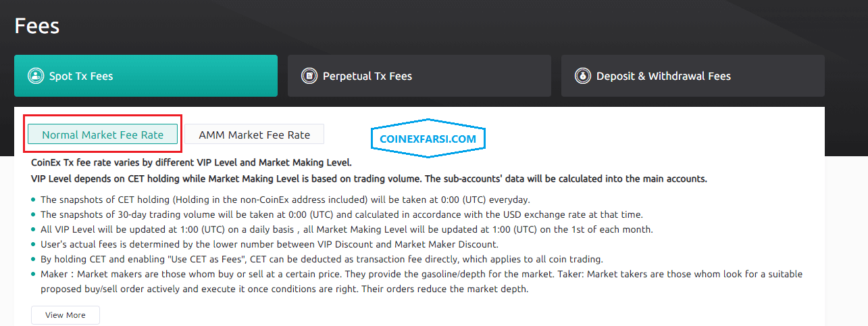Open the Deposit & Withdrawal Fees tab
The height and width of the screenshot is (326, 868).
click(x=663, y=76)
